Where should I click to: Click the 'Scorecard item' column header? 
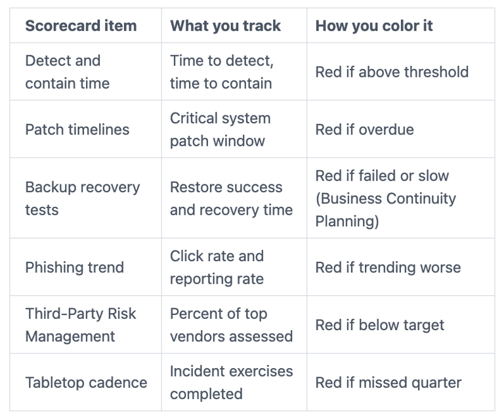[x=81, y=26]
